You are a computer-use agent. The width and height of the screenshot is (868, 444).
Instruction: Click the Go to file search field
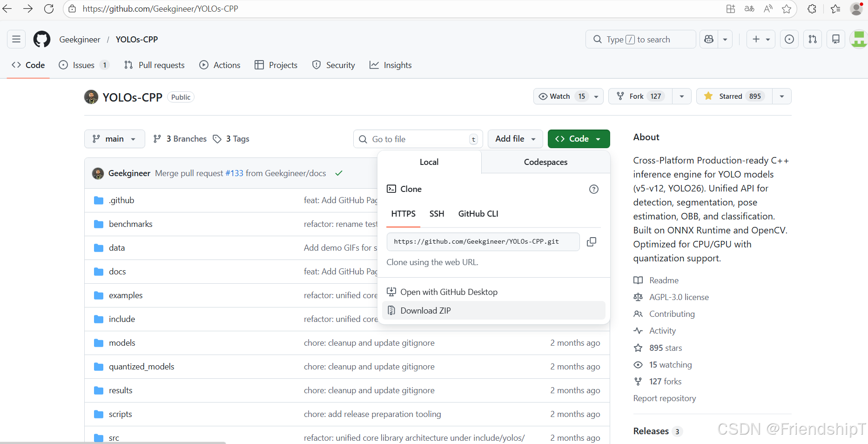pyautogui.click(x=418, y=139)
